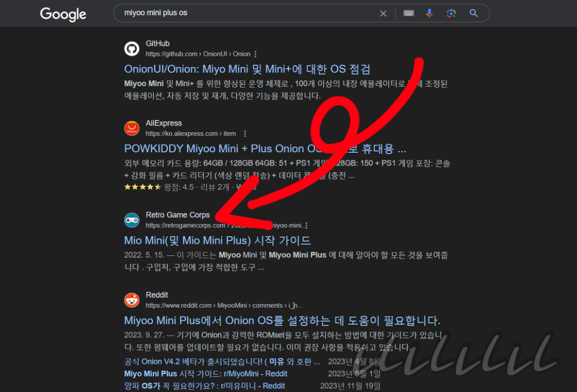Image resolution: width=577 pixels, height=392 pixels.
Task: Click the AliExpress favicon
Action: pyautogui.click(x=132, y=128)
